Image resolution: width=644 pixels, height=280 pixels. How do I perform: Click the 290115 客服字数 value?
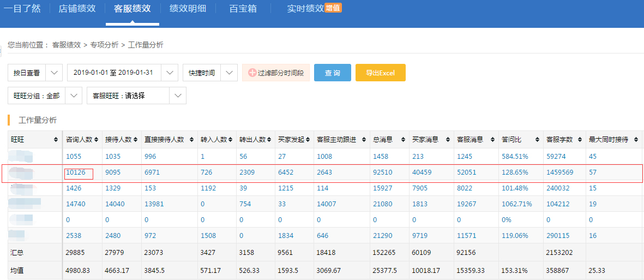tap(558, 236)
